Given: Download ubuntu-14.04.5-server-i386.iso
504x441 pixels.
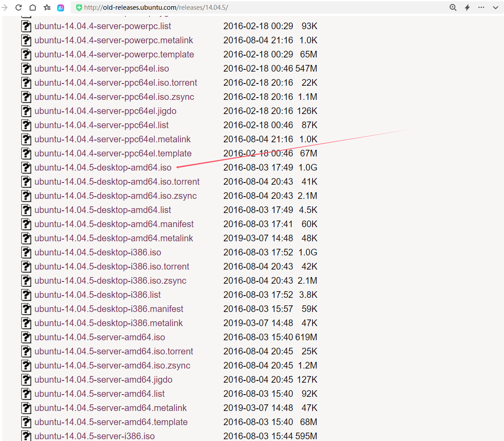Looking at the screenshot, I should click(x=95, y=436).
